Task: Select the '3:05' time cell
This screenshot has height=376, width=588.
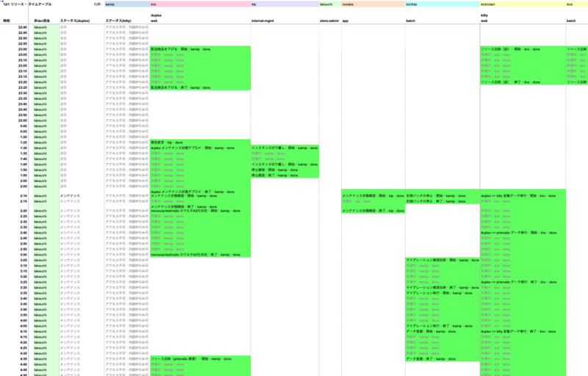Action: point(23,260)
